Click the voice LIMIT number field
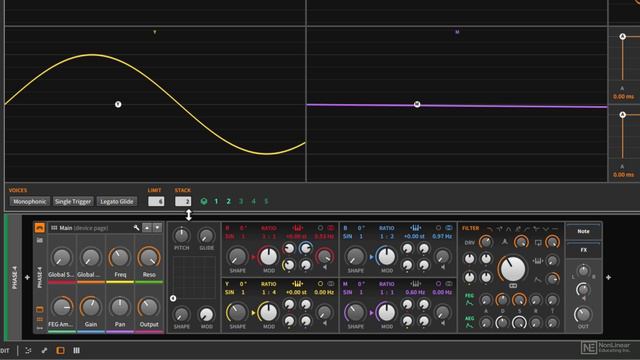The image size is (640, 360). click(156, 201)
